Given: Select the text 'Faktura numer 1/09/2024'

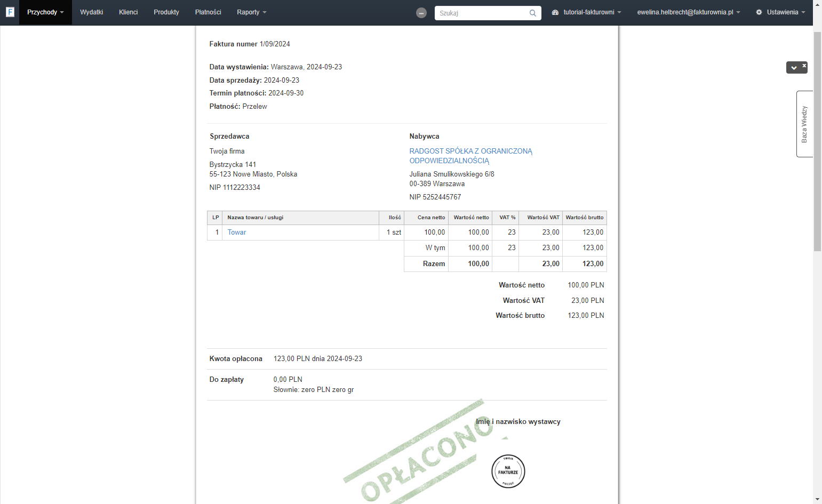Looking at the screenshot, I should tap(250, 44).
